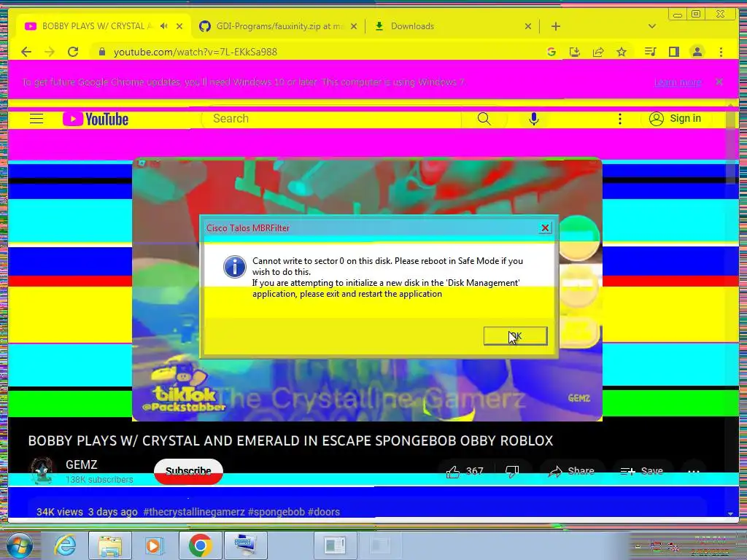Switch to Chrome in the taskbar
747x560 pixels.
point(200,545)
